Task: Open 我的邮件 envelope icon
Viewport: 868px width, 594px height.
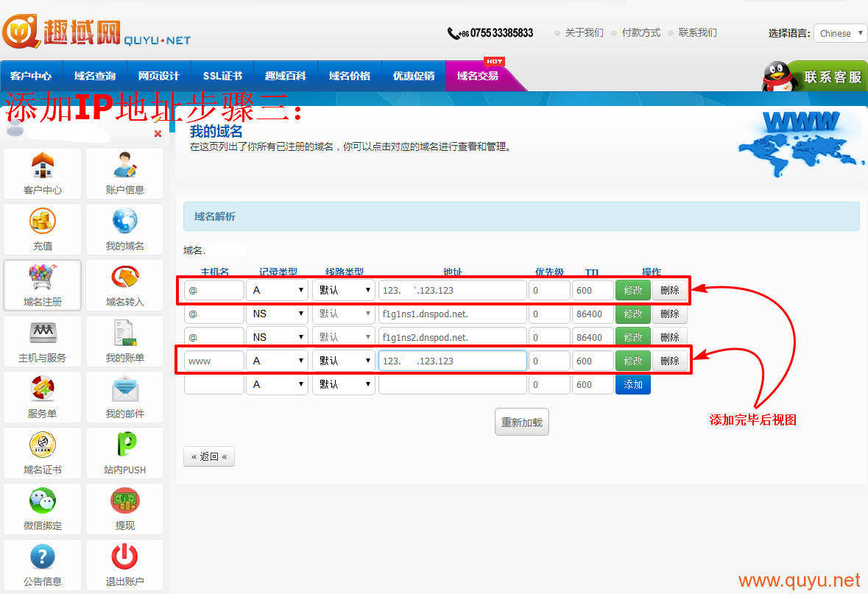Action: click(x=124, y=389)
